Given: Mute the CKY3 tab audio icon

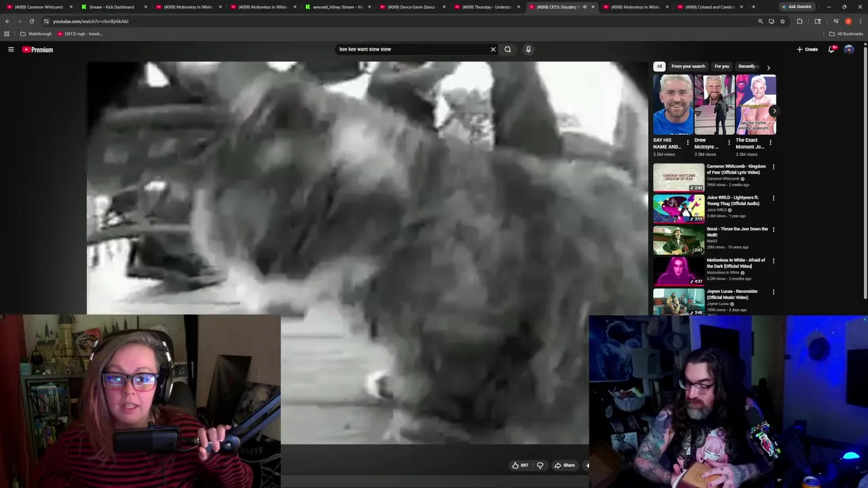Looking at the screenshot, I should 585,7.
